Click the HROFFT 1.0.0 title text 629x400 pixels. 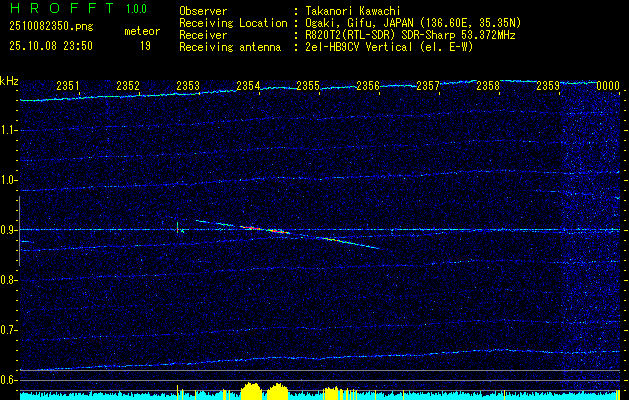coord(78,8)
